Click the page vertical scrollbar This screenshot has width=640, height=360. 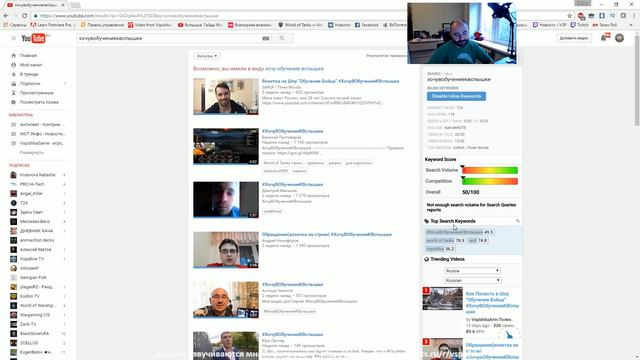(x=637, y=82)
